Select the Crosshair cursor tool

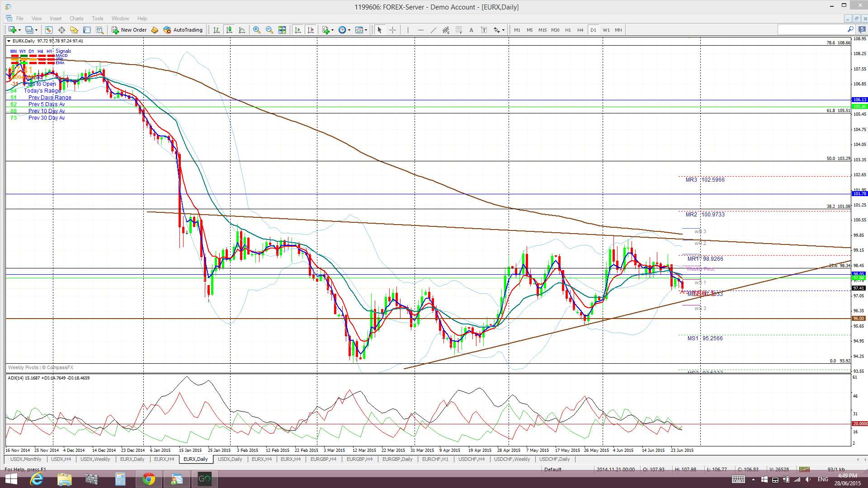point(392,30)
